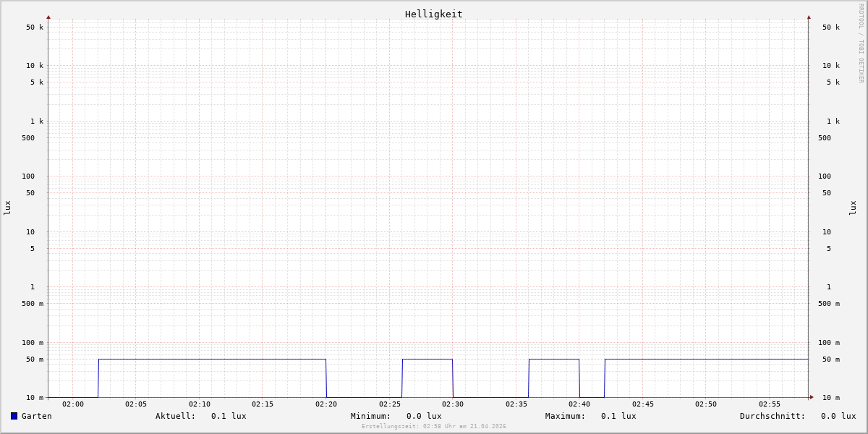Image resolution: width=868 pixels, height=434 pixels.
Task: Click the blue Garten legend color swatch
Action: (14, 416)
